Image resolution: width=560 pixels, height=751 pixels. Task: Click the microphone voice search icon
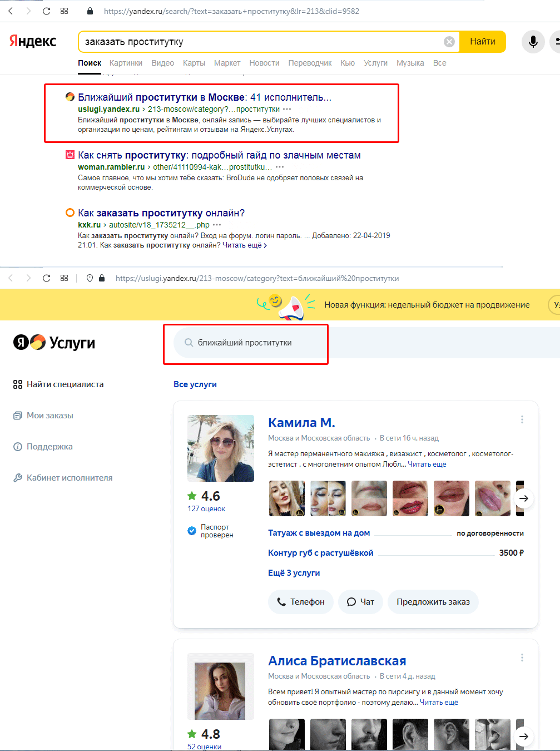[x=533, y=42]
